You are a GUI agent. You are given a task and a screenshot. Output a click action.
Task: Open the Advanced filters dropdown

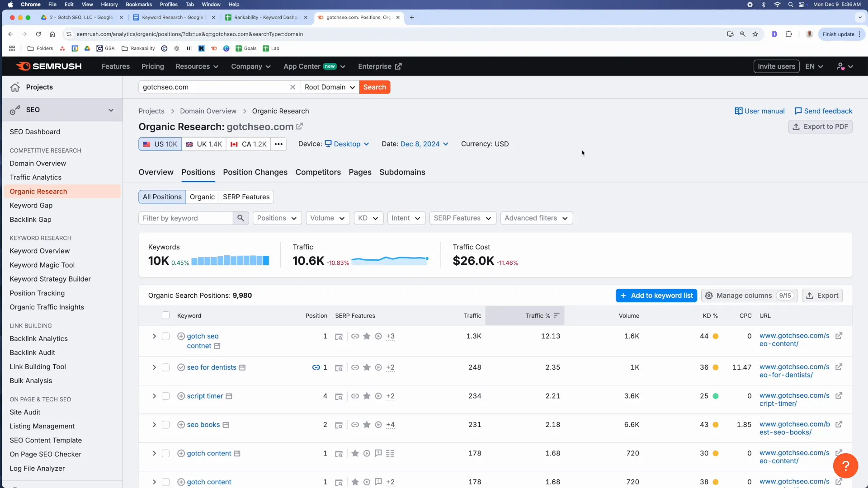pyautogui.click(x=536, y=218)
